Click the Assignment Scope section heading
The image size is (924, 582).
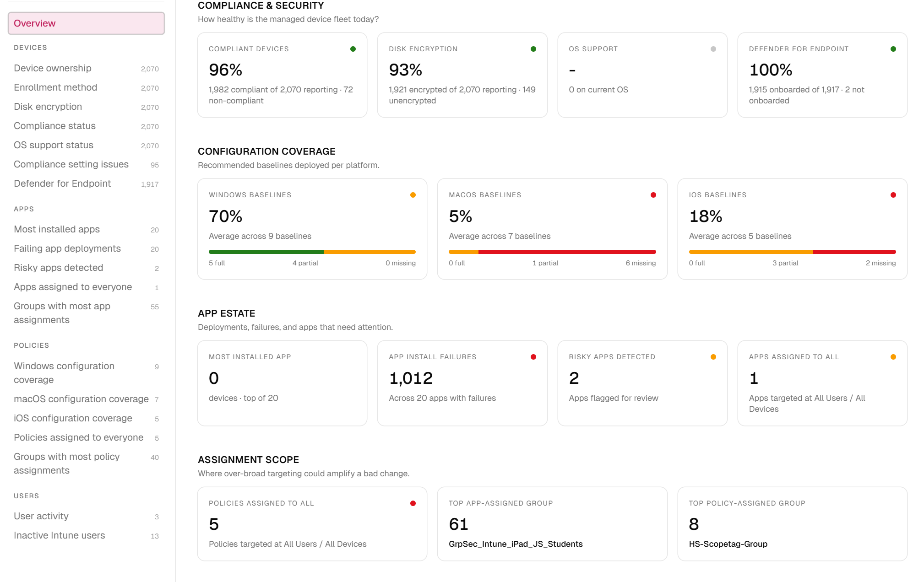point(249,460)
